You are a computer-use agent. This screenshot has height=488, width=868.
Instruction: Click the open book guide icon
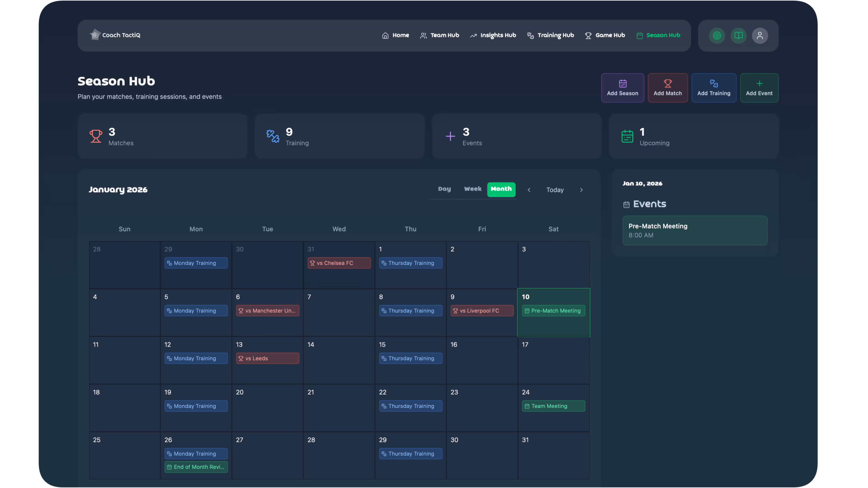738,35
